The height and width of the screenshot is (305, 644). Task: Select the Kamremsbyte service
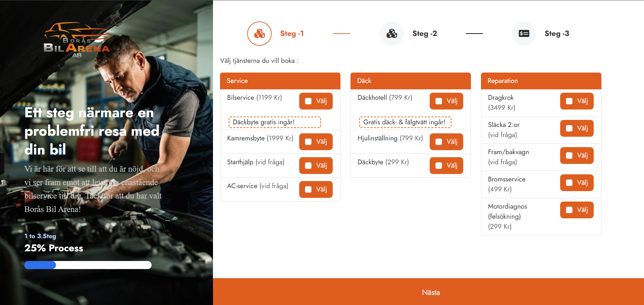click(315, 142)
